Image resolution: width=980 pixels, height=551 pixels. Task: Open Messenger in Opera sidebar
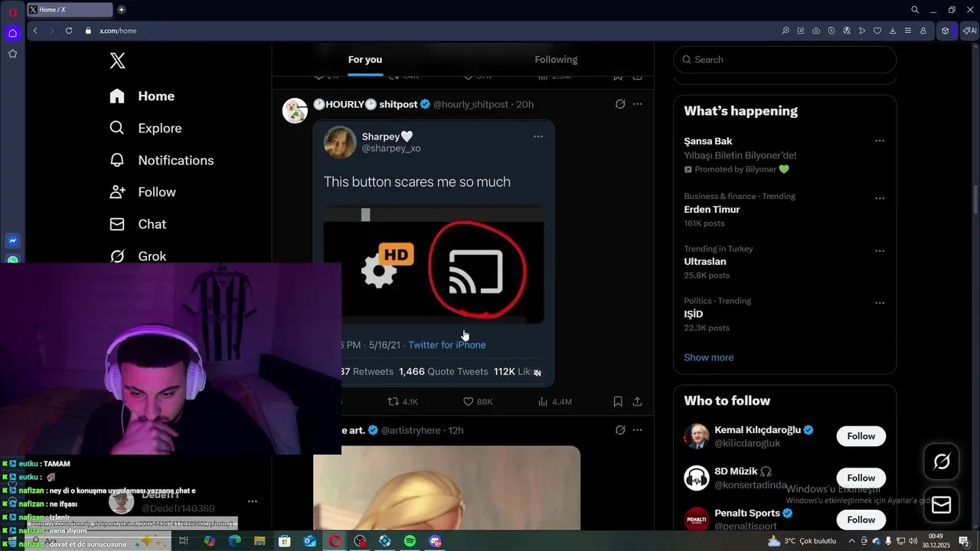click(12, 241)
